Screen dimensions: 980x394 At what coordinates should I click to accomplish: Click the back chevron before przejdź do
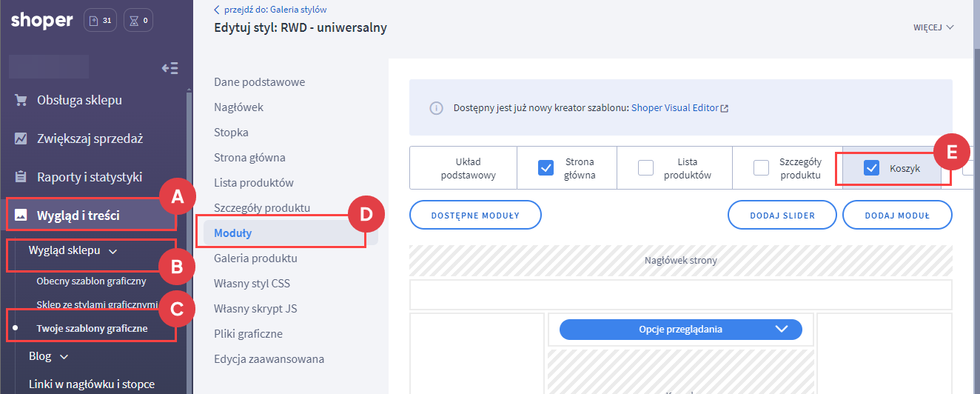[x=216, y=10]
